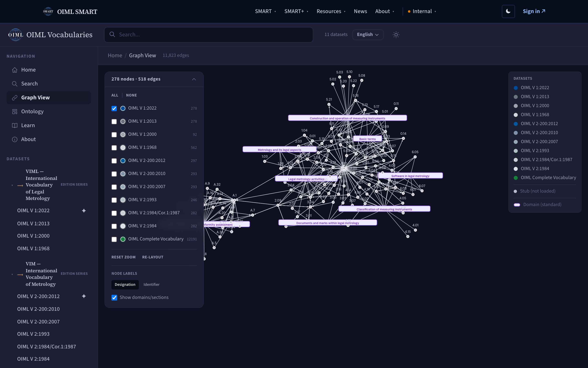Open the Resources dropdown menu
Screen dimensions: 588x368
click(331, 11)
